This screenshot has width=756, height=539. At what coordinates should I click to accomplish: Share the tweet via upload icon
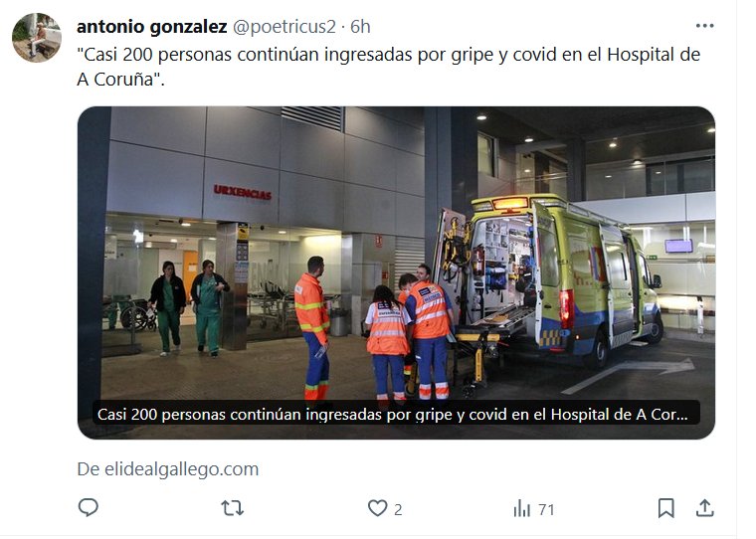click(705, 507)
